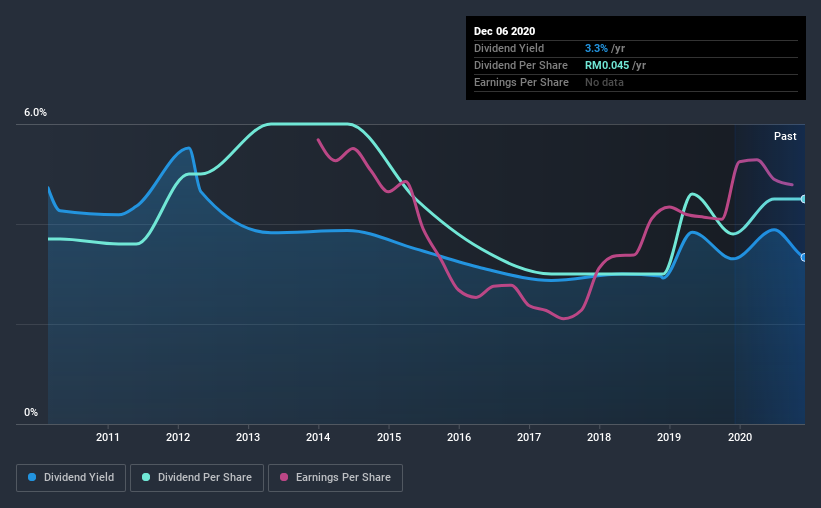The height and width of the screenshot is (508, 821).
Task: Toggle the Dividend Per Share legend button
Action: 197,478
